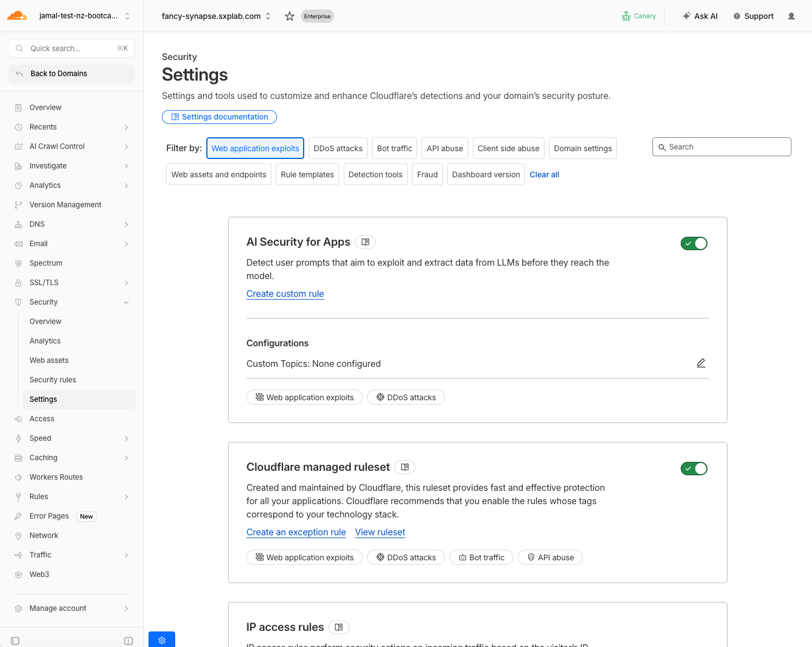Open Security Overview submenu item
812x647 pixels.
[46, 321]
